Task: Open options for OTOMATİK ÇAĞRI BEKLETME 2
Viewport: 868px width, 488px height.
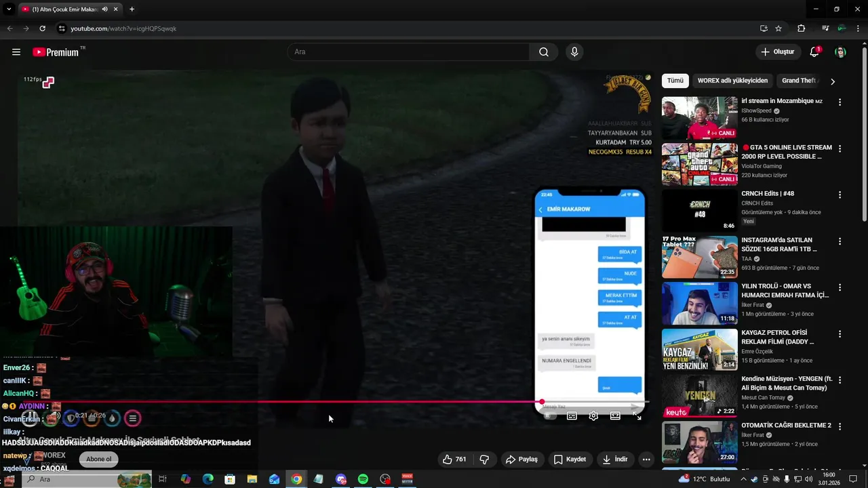Action: [x=840, y=426]
